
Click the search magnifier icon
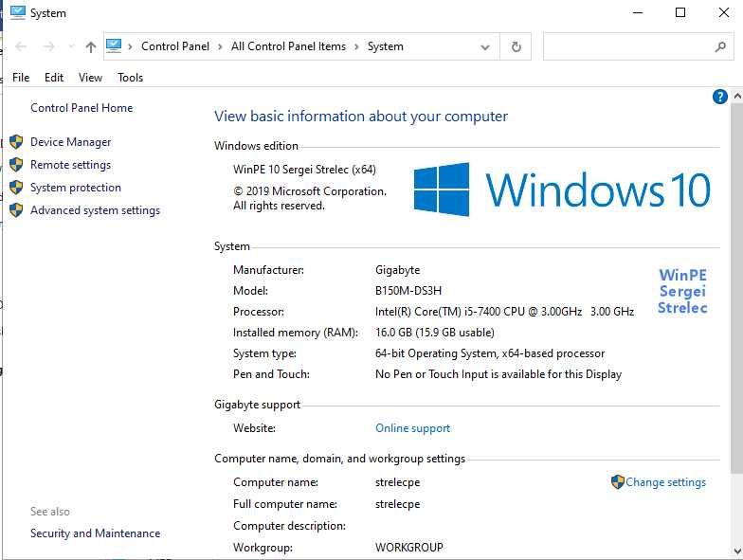click(720, 46)
